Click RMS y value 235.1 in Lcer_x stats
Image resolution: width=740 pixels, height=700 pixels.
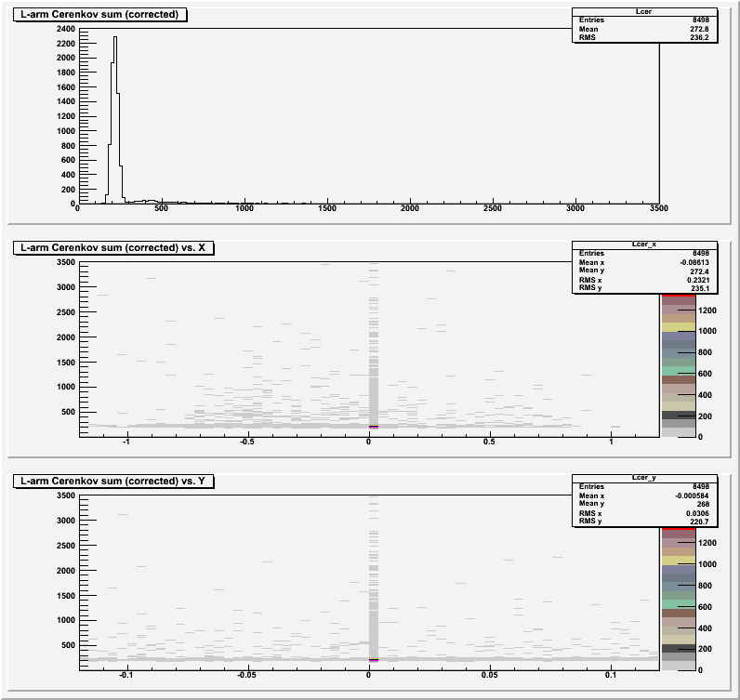tap(700, 288)
